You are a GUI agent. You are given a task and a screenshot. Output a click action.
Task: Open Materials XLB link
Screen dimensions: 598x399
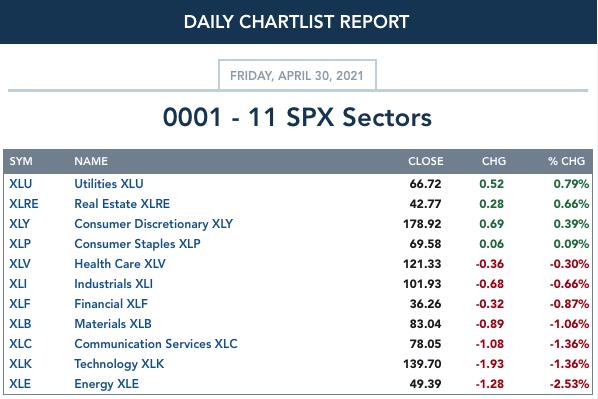113,324
